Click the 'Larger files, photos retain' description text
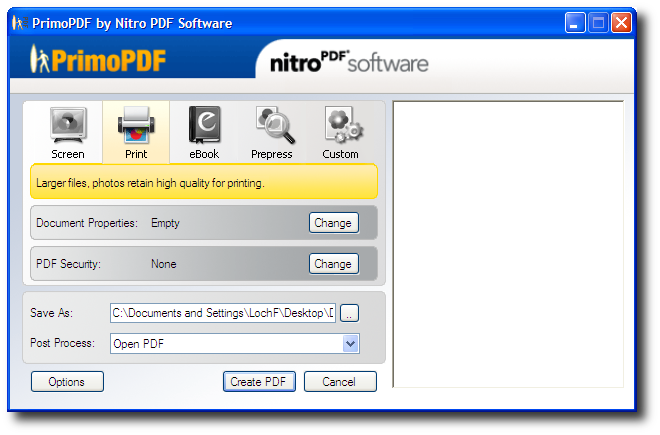The height and width of the screenshot is (435, 660). coord(150,183)
